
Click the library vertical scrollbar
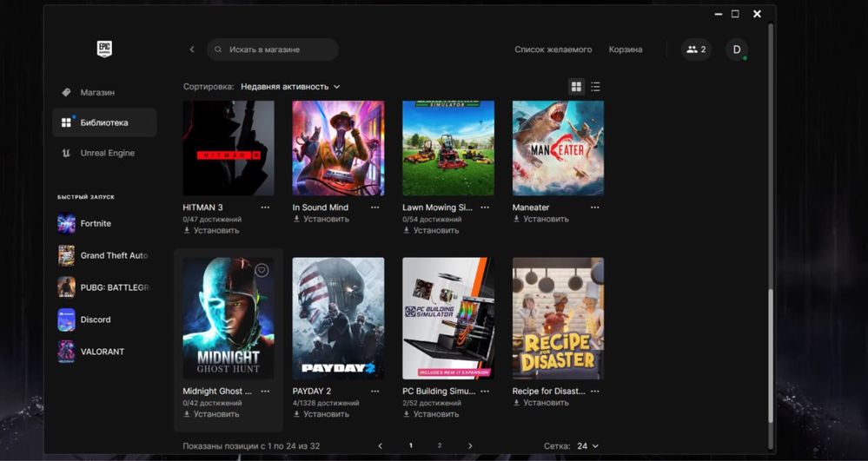pos(771,357)
